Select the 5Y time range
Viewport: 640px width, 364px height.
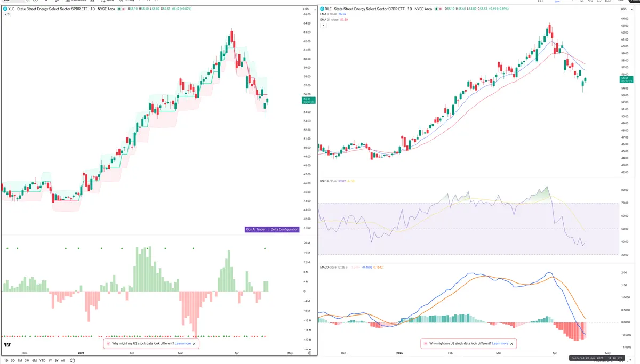coord(57,361)
